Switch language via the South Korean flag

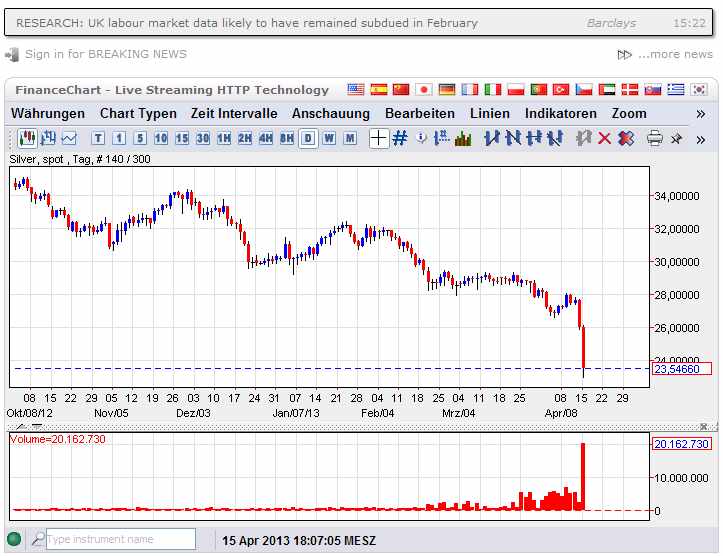(x=699, y=89)
